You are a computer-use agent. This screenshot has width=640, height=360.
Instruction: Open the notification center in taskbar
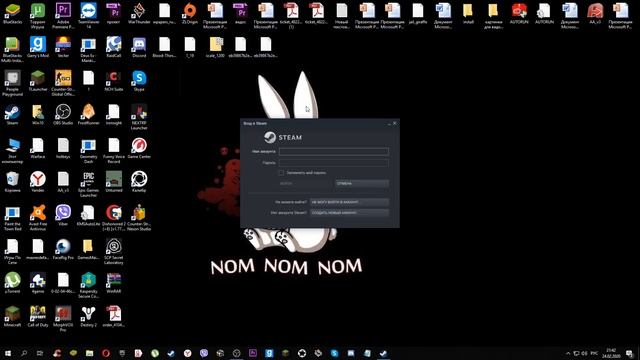(629, 353)
